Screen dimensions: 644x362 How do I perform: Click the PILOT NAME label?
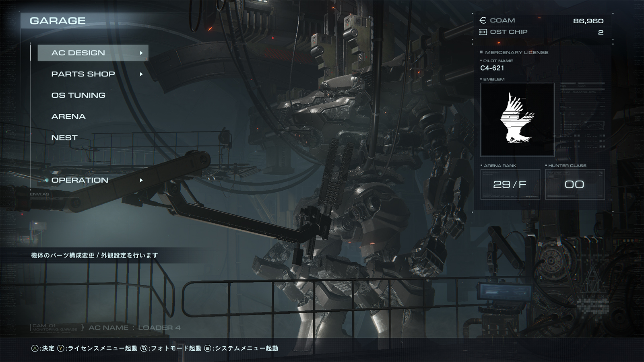(x=498, y=61)
